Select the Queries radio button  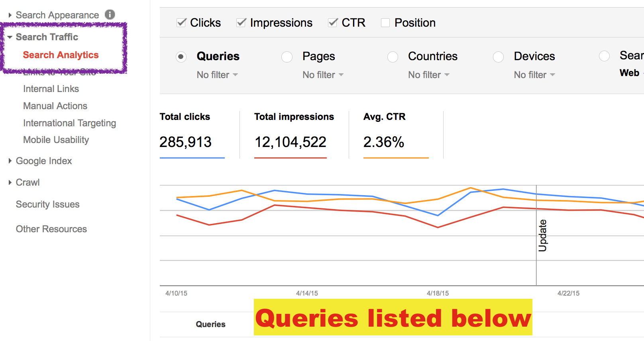181,57
